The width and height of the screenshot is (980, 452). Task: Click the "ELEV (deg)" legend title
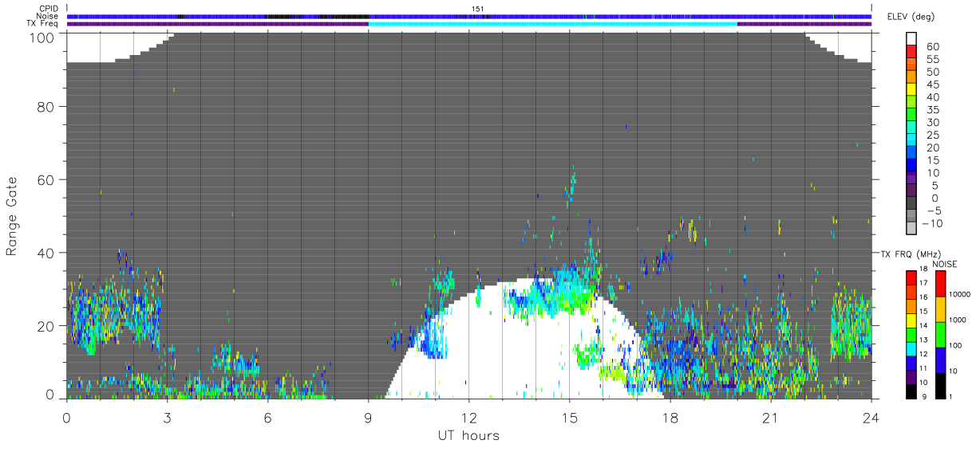click(x=911, y=17)
